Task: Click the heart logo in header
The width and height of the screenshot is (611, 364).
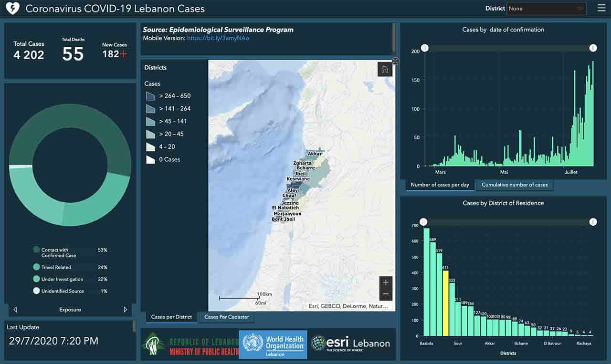Action: (x=12, y=9)
